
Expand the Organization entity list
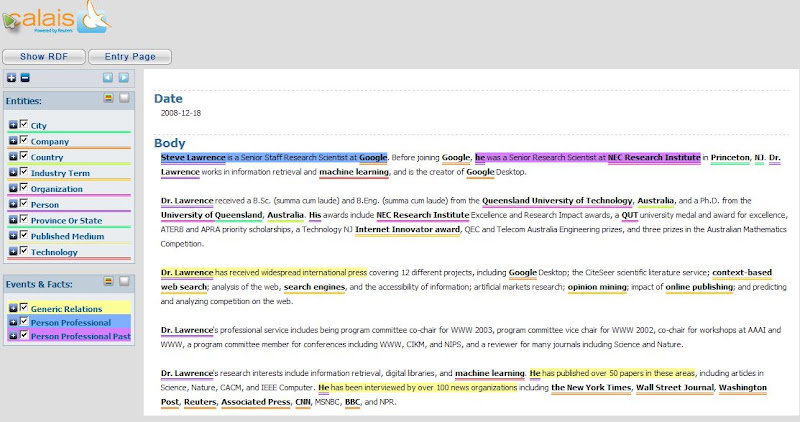point(13,188)
